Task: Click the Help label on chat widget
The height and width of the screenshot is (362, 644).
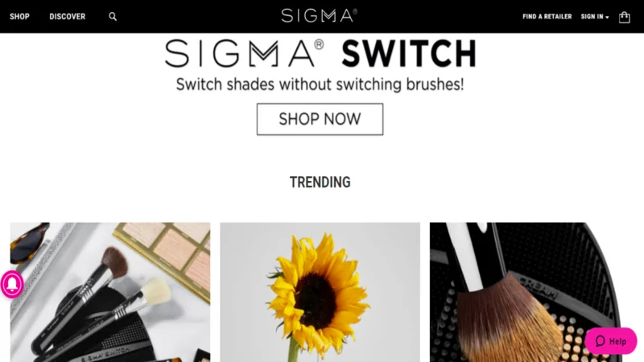Action: (617, 341)
